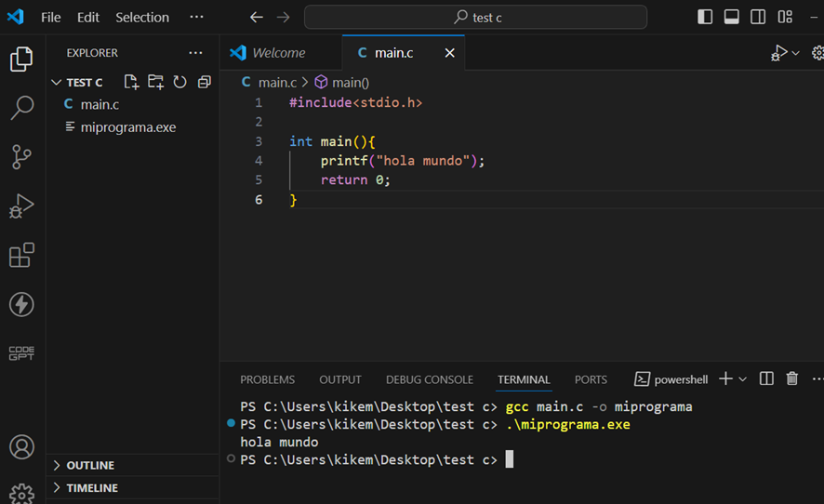Screen dimensions: 824x504
Task: Switch to the Welcome tab
Action: (x=278, y=53)
